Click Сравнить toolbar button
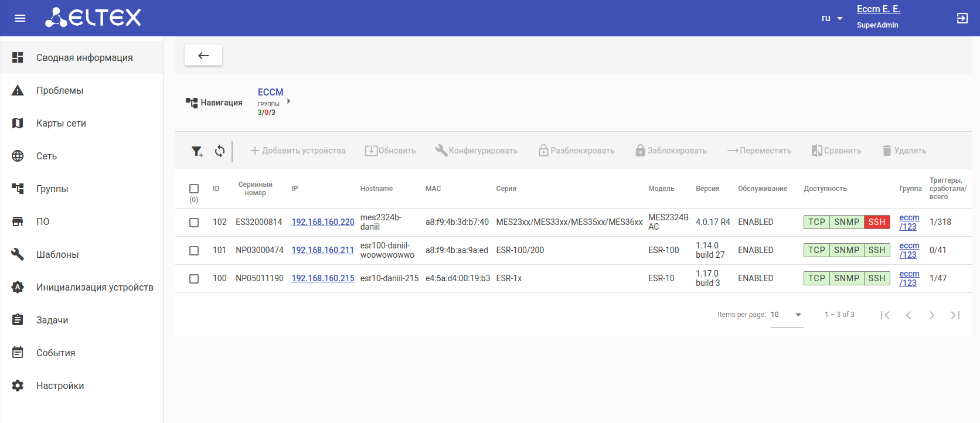Viewport: 980px width, 423px height. [836, 151]
